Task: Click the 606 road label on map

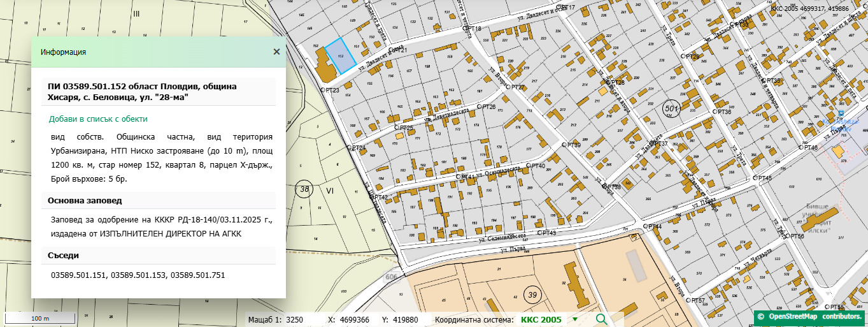Action: coord(391,277)
